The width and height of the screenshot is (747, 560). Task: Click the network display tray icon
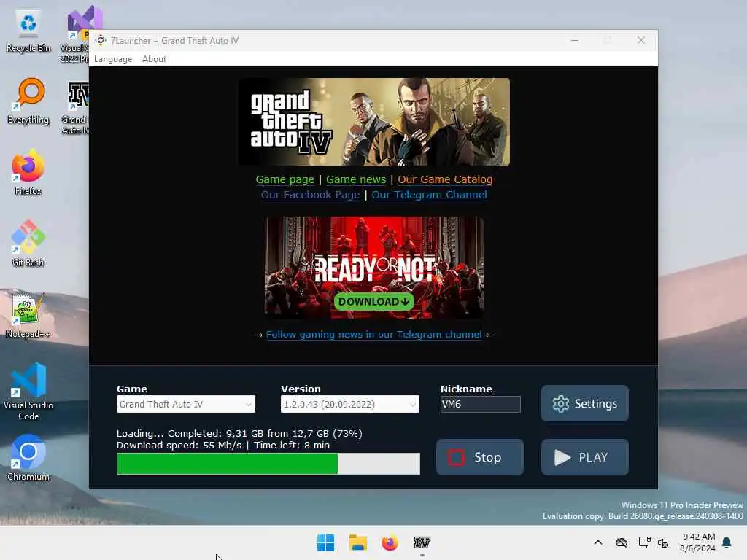(645, 542)
